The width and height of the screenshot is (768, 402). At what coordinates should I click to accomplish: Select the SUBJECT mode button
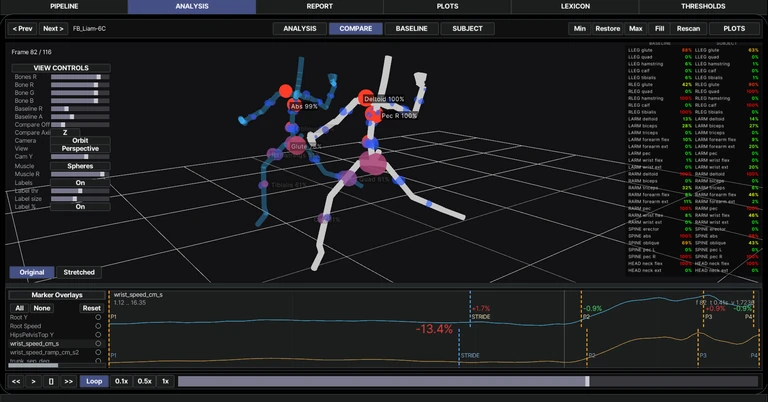pos(467,28)
